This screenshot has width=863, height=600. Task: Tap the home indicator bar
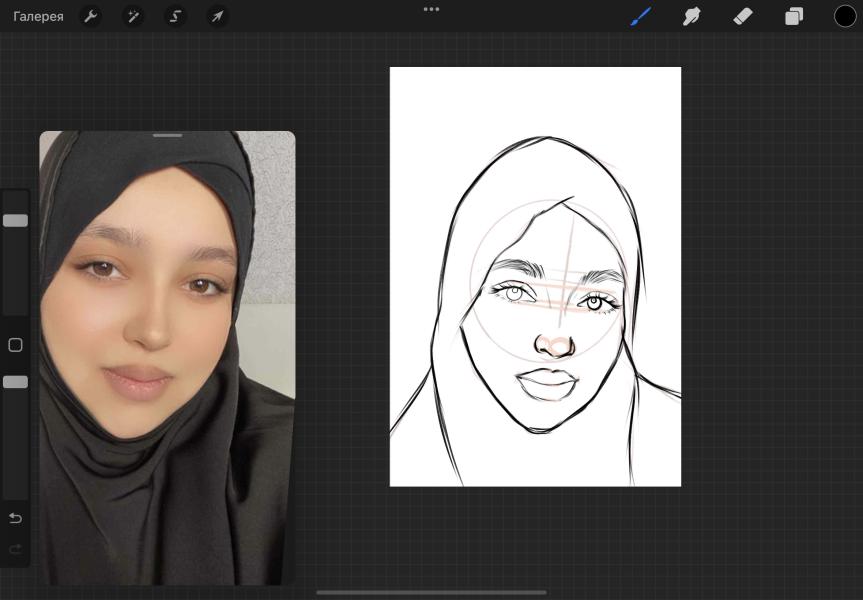[432, 593]
